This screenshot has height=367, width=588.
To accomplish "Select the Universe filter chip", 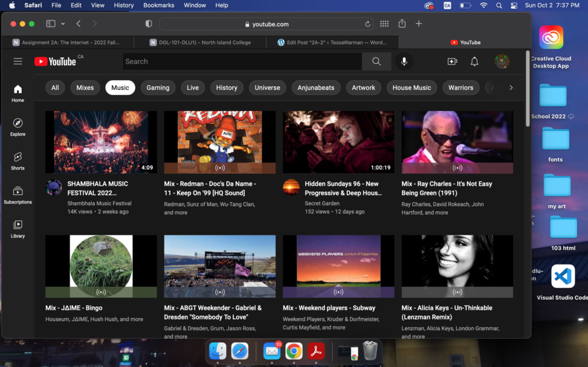I will [x=267, y=88].
